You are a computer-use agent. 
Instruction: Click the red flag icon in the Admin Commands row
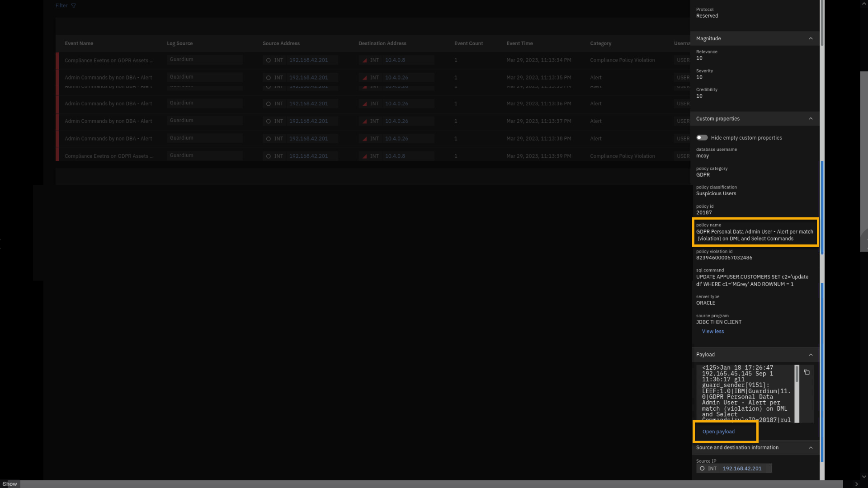[x=364, y=78]
